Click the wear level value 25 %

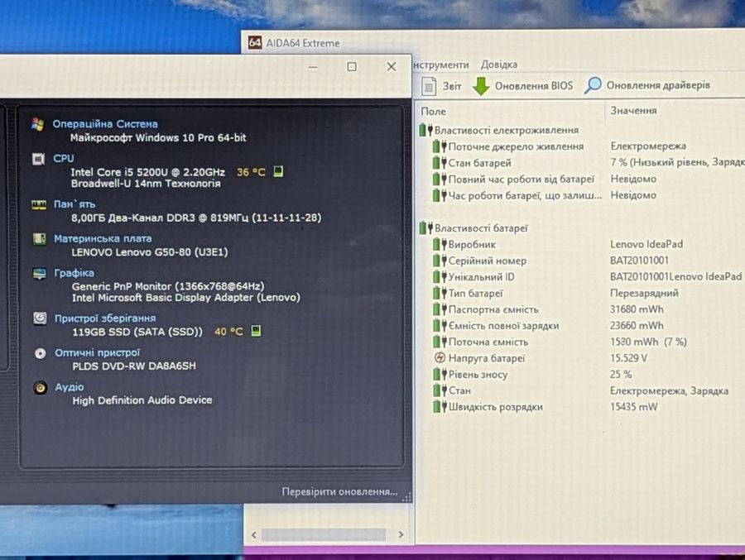pyautogui.click(x=621, y=374)
